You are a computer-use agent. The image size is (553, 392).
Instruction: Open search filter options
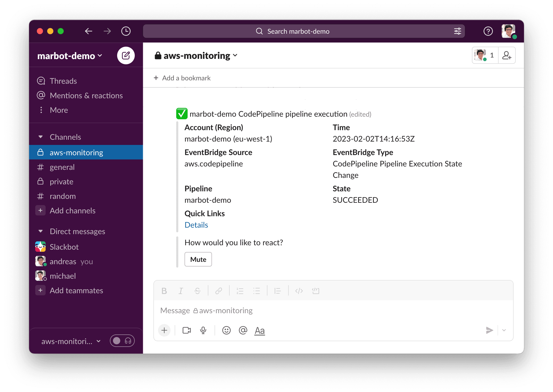[x=457, y=31]
